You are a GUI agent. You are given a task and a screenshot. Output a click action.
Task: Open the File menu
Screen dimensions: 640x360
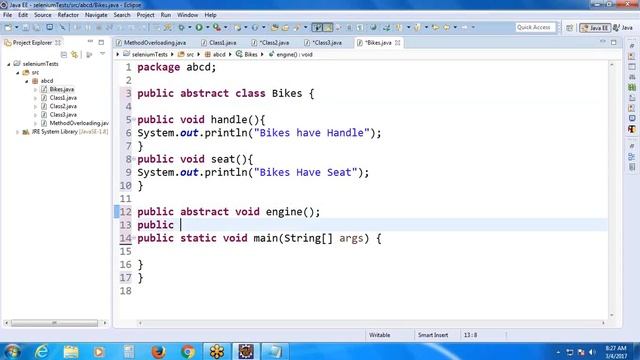tap(7, 15)
